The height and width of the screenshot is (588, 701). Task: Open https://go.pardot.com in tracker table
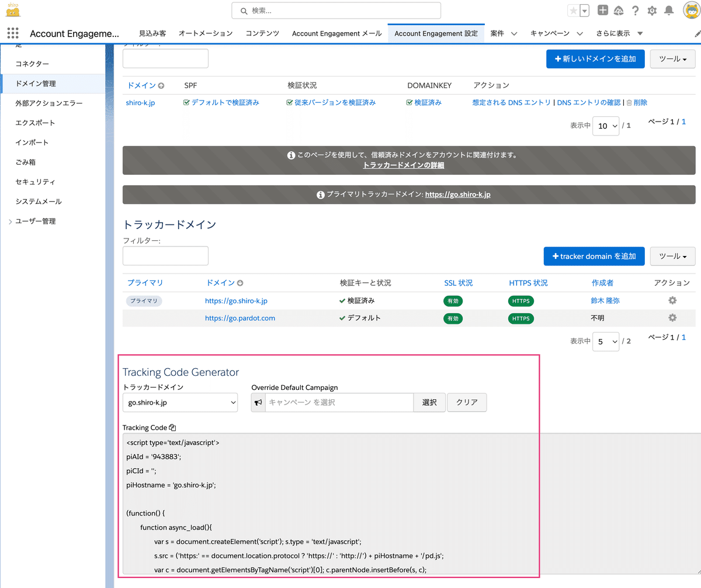(x=240, y=318)
